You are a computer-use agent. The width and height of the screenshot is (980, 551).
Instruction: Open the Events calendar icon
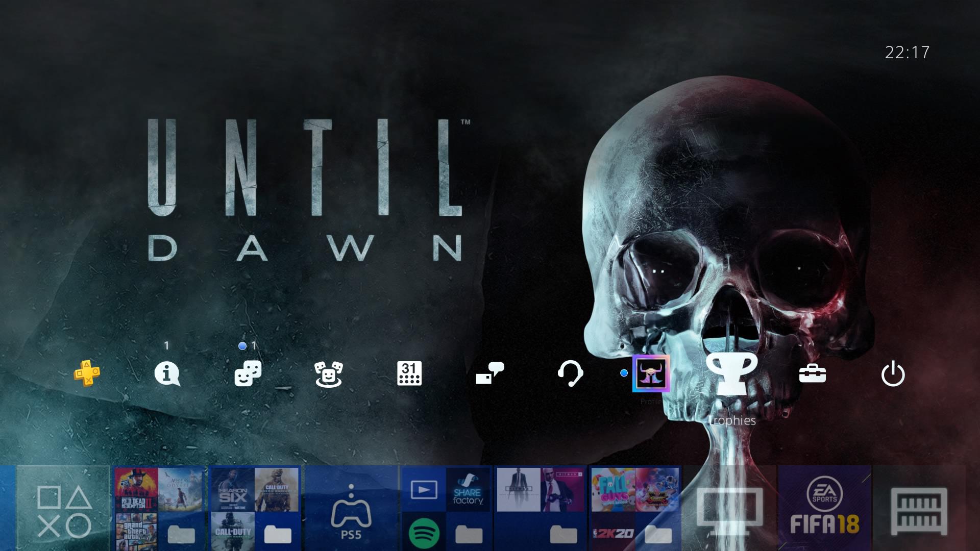[410, 374]
